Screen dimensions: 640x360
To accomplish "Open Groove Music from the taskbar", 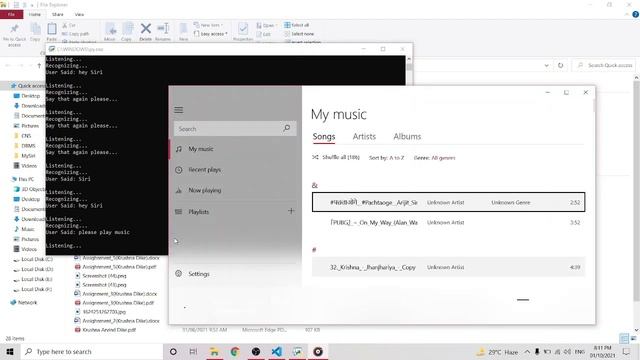I will pos(318,351).
